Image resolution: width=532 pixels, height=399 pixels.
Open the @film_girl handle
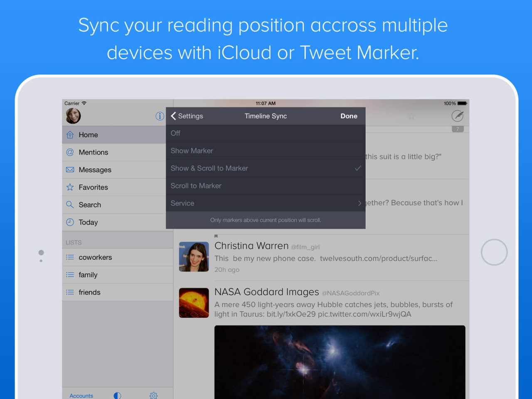(305, 247)
